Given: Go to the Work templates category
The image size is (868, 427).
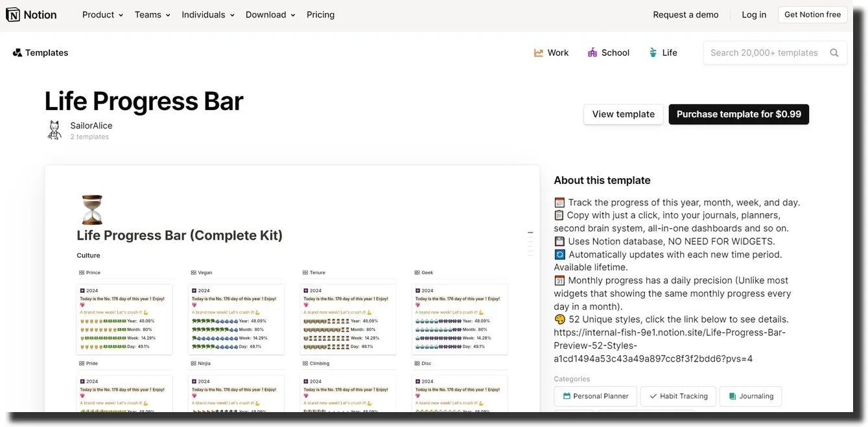Looking at the screenshot, I should point(551,52).
